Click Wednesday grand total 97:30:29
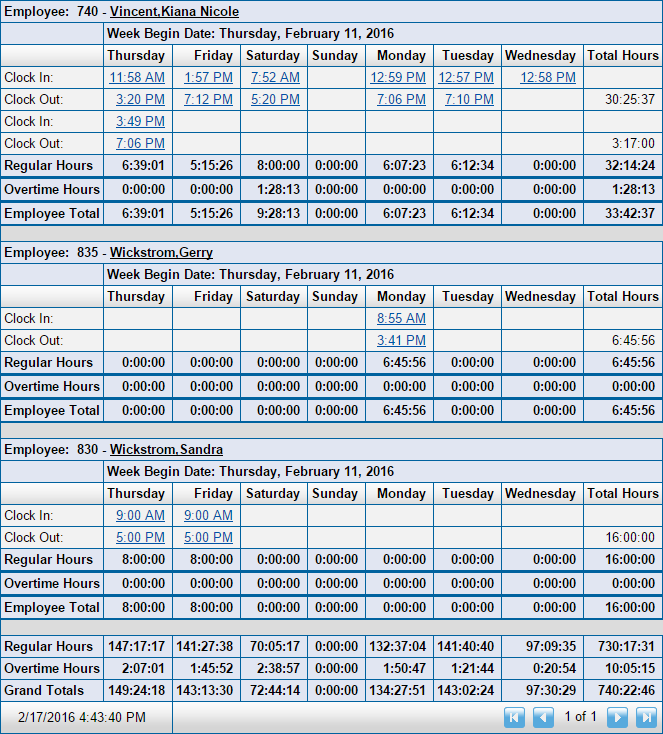 551,691
